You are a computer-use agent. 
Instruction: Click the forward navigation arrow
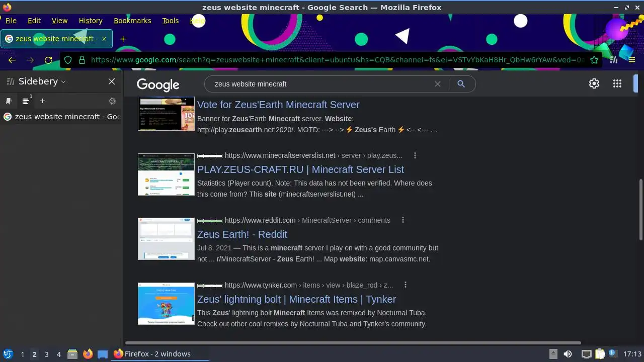pos(30,60)
